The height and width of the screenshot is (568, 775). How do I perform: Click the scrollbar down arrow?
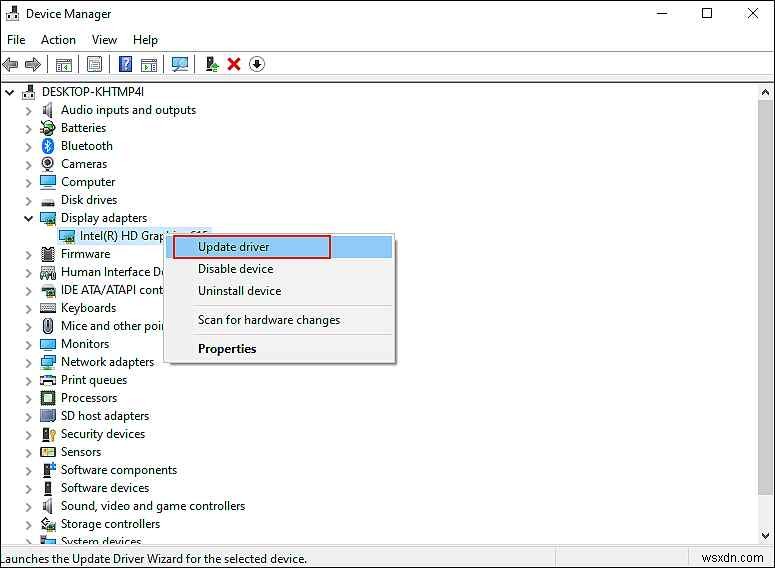(x=765, y=535)
